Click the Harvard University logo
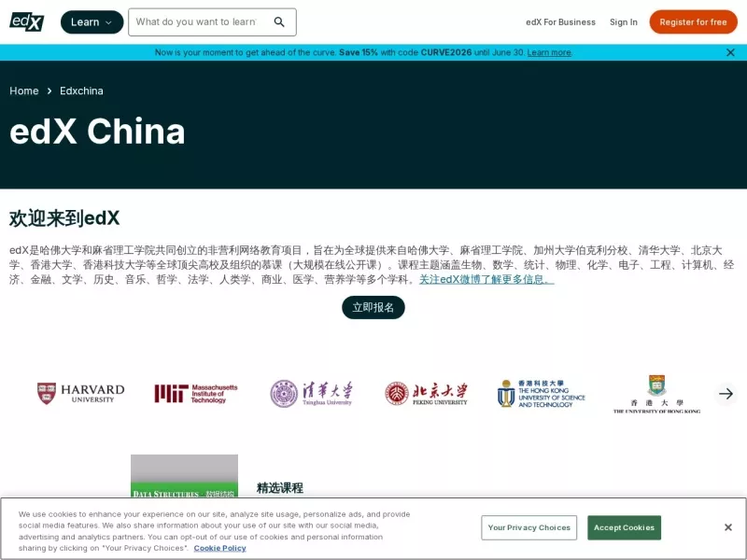Image resolution: width=747 pixels, height=560 pixels. click(x=81, y=394)
